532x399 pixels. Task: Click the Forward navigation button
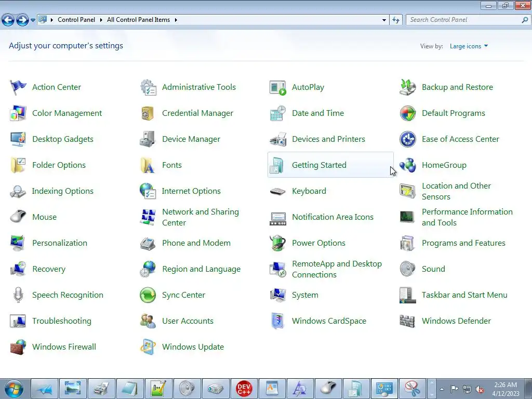[22, 20]
